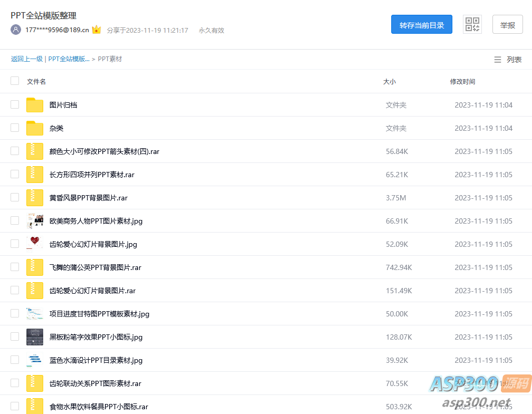Sort by the 修改时间 column header
Viewport: 532px width, 414px height.
coord(462,82)
